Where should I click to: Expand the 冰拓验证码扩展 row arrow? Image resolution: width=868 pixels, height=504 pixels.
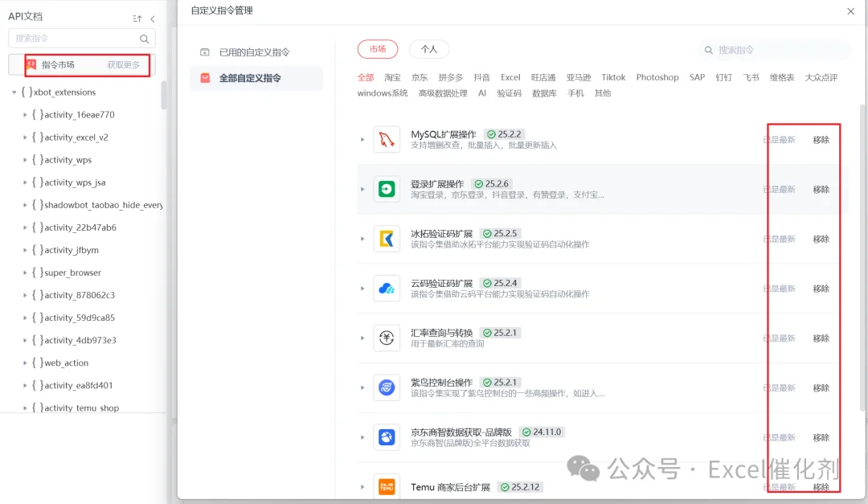tap(362, 239)
